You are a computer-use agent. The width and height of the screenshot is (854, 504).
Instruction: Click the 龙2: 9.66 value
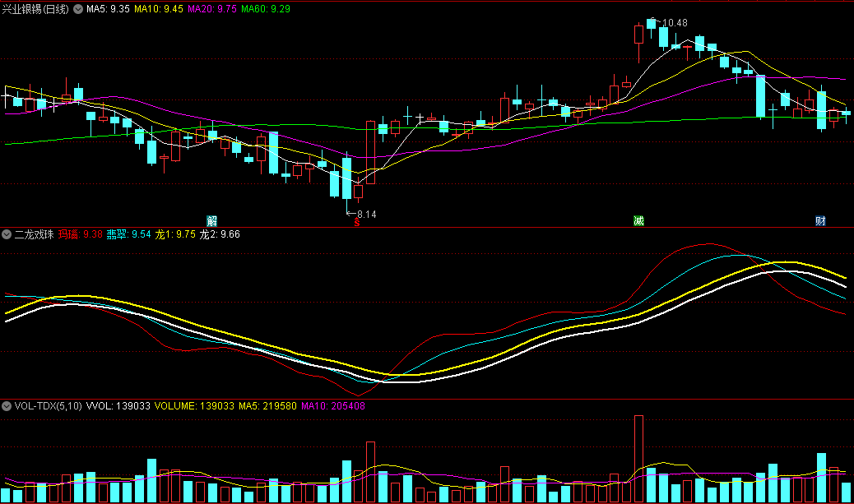[x=220, y=234]
